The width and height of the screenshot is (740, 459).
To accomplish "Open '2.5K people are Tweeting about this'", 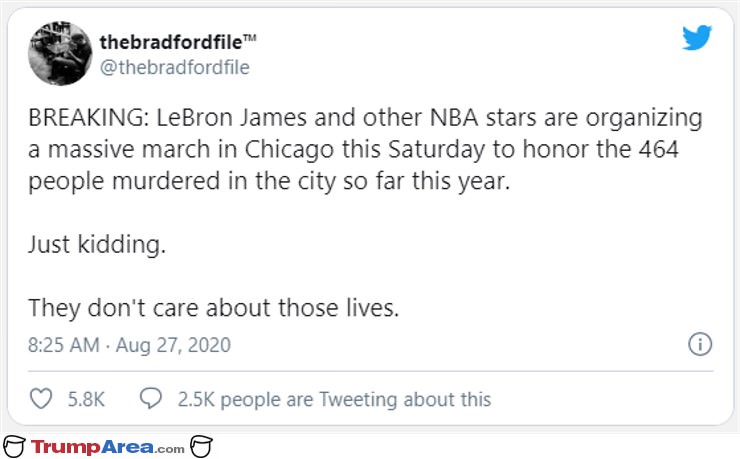I will [x=334, y=400].
